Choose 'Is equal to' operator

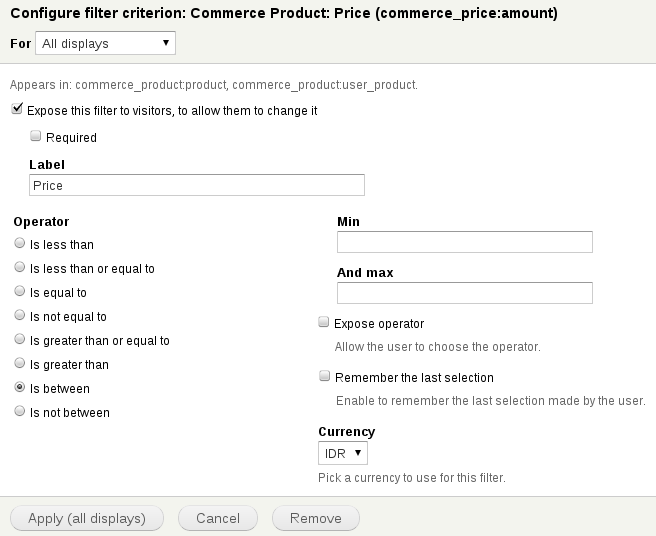(x=20, y=292)
